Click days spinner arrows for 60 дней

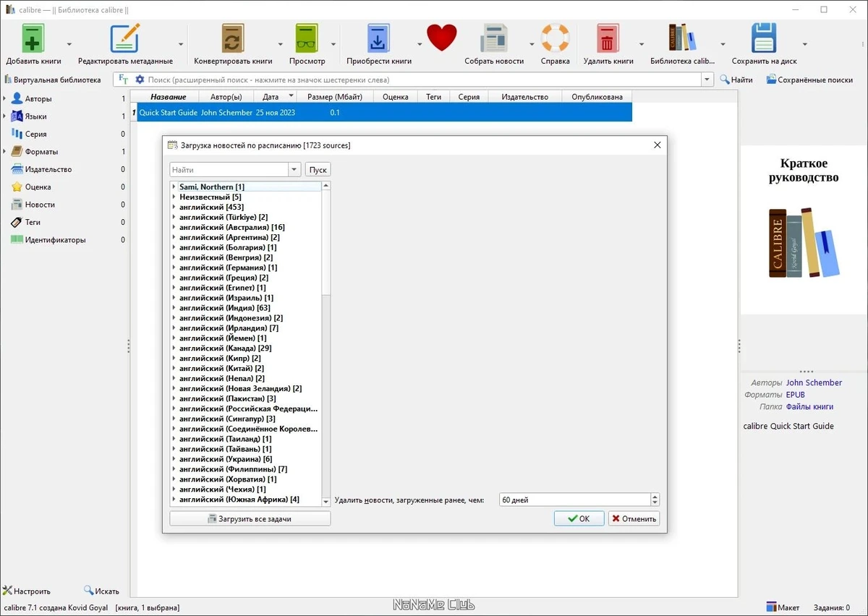(655, 500)
